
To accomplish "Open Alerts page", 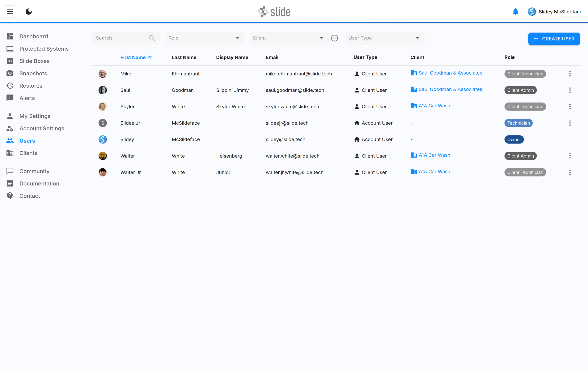I will [x=27, y=98].
